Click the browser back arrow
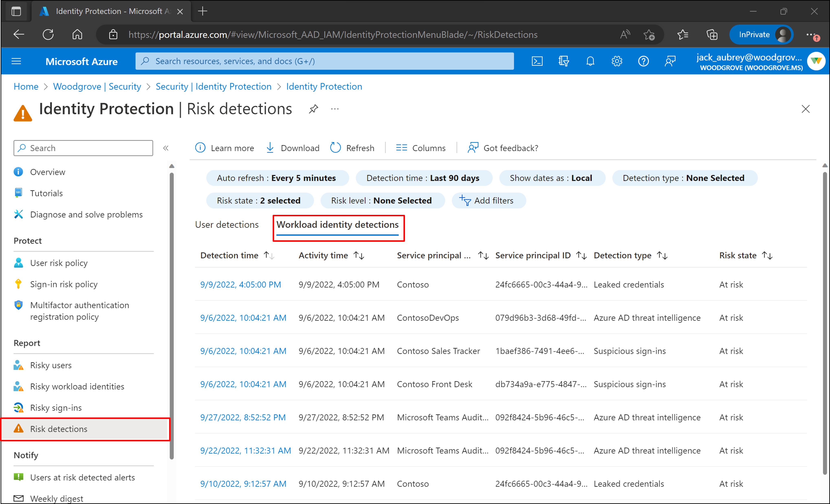The image size is (830, 504). (19, 34)
